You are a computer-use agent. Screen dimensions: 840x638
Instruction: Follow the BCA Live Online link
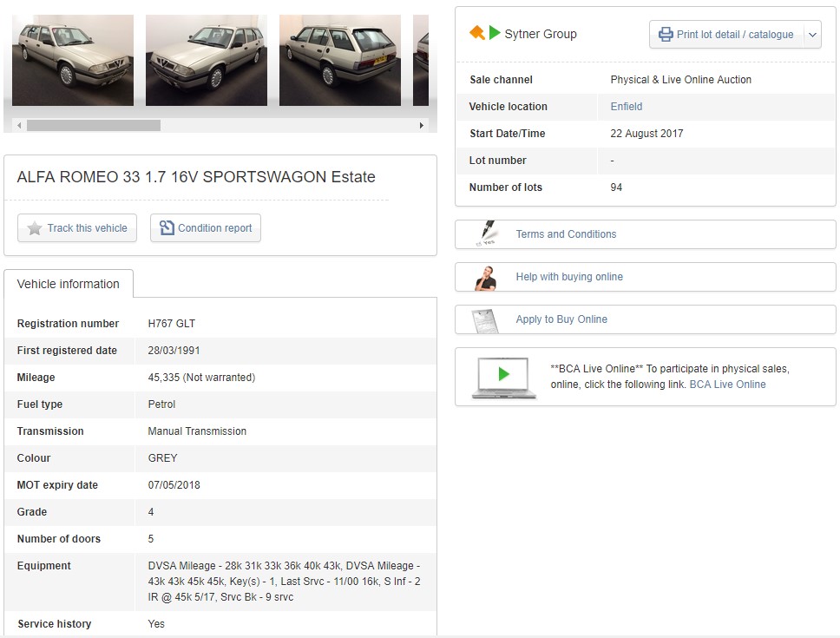coord(727,385)
